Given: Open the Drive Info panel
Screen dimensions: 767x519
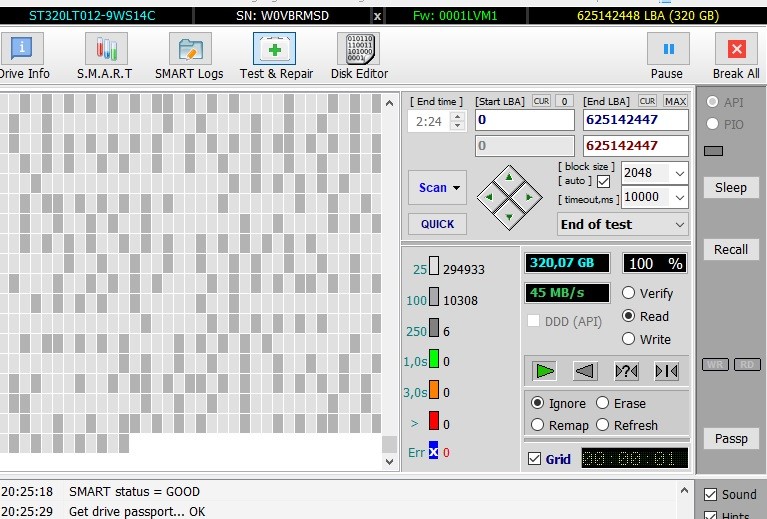Looking at the screenshot, I should point(23,56).
